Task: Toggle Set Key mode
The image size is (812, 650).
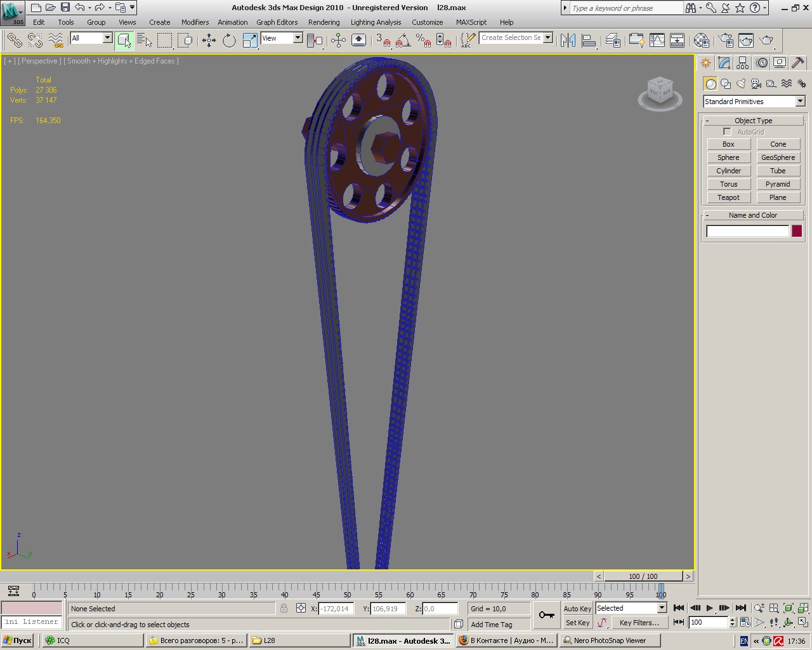Action: (577, 623)
